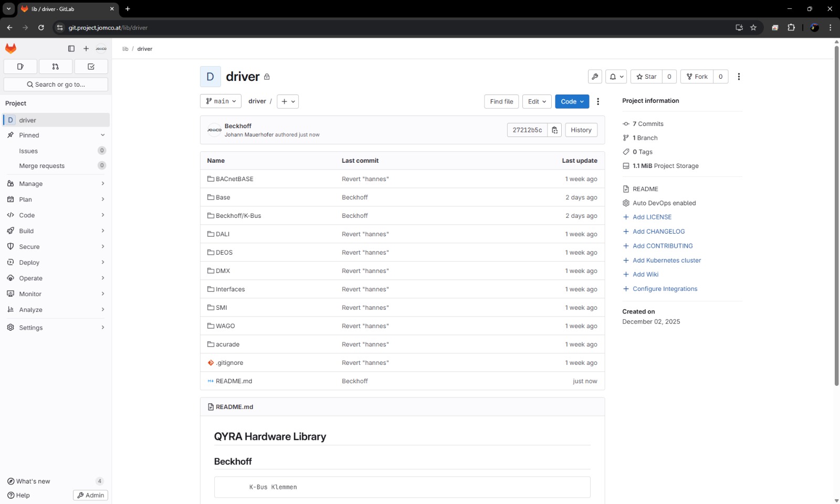Open the main branch selector dropdown
840x504 pixels.
tap(220, 101)
